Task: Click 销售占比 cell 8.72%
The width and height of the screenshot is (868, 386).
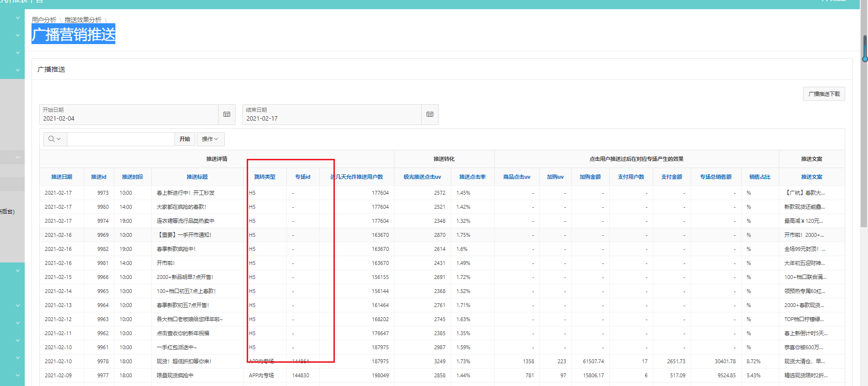Action: pos(754,361)
